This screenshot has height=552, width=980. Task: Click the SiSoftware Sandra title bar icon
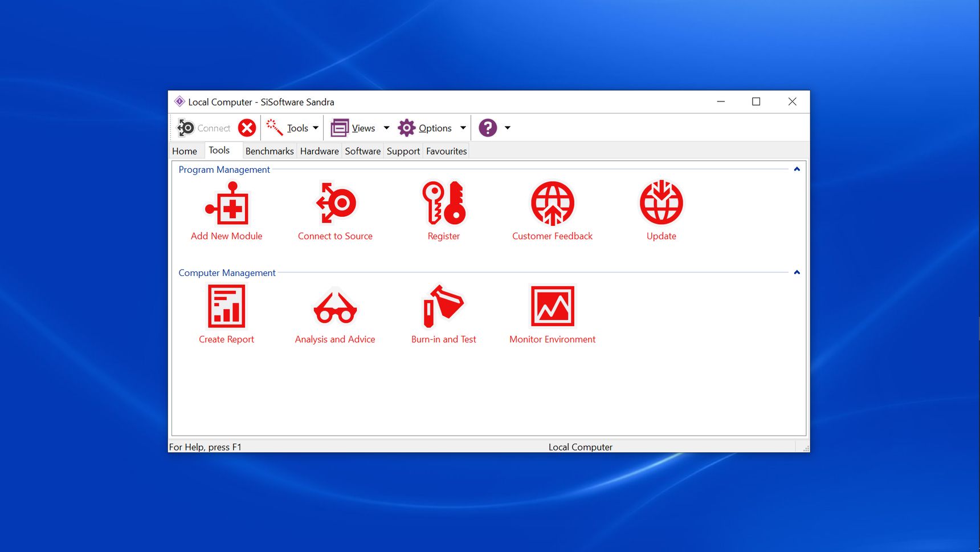[179, 102]
